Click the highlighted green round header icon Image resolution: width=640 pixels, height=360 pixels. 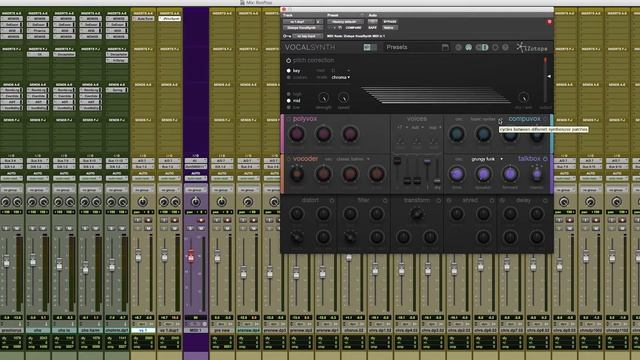coord(469,48)
